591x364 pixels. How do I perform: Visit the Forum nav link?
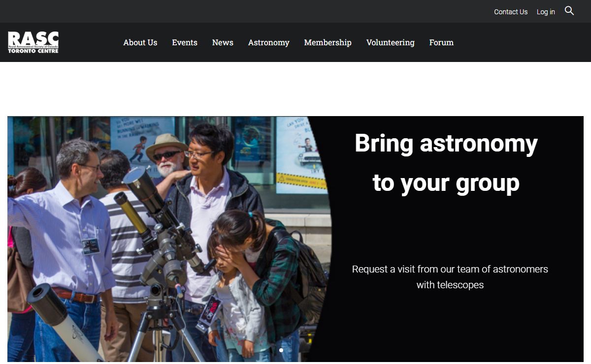(x=441, y=42)
